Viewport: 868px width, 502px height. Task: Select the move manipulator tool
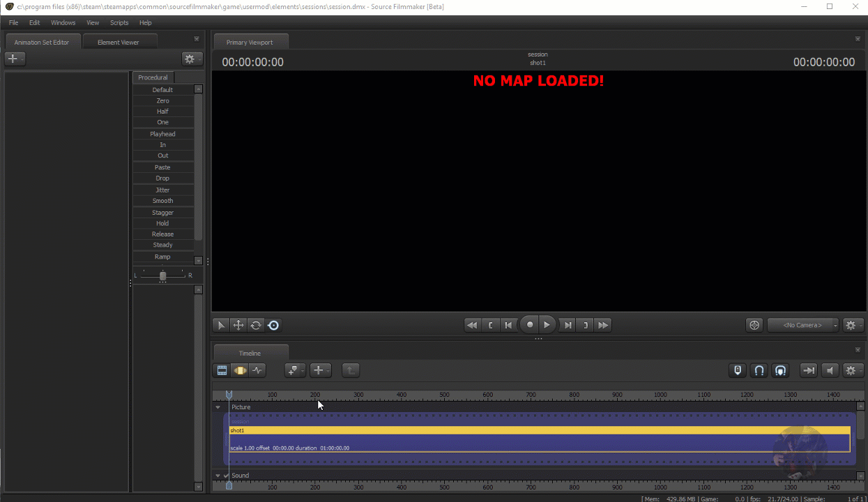click(x=238, y=325)
